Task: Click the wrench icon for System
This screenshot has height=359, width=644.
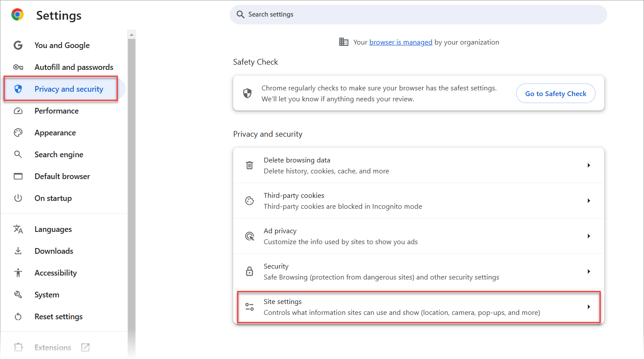Action: click(18, 295)
